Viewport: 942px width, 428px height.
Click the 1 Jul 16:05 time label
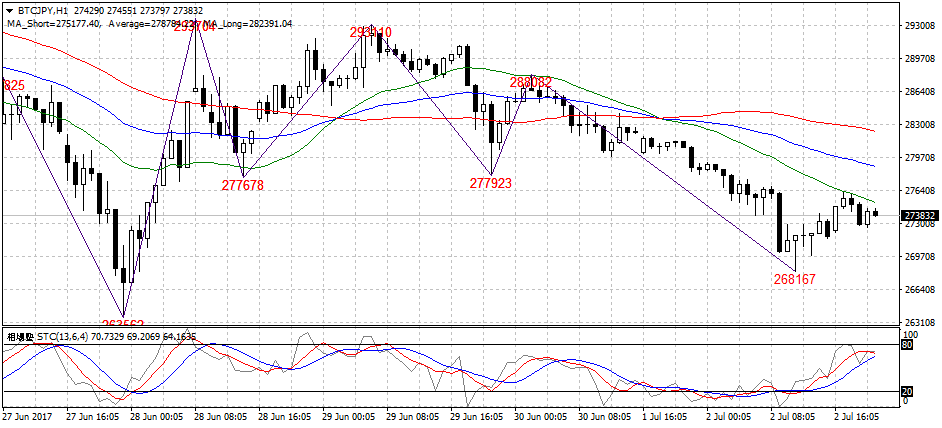tap(667, 415)
